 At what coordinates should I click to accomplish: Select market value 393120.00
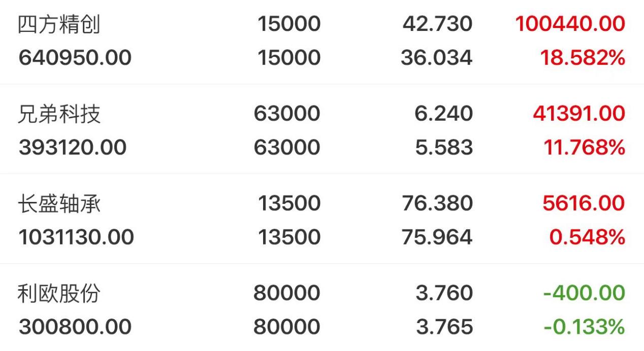[x=73, y=148]
